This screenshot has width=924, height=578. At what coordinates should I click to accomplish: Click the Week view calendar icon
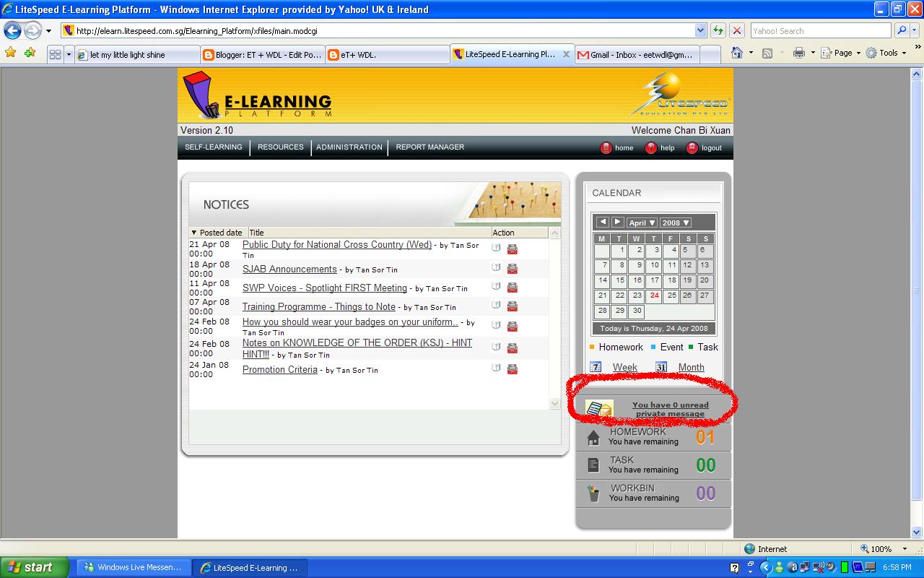(596, 367)
